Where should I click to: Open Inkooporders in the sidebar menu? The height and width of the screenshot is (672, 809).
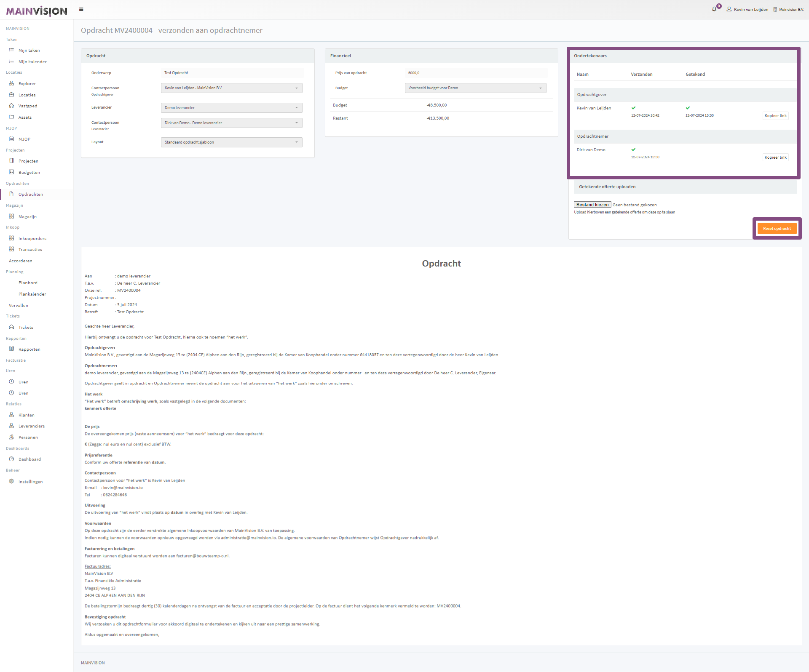point(32,239)
